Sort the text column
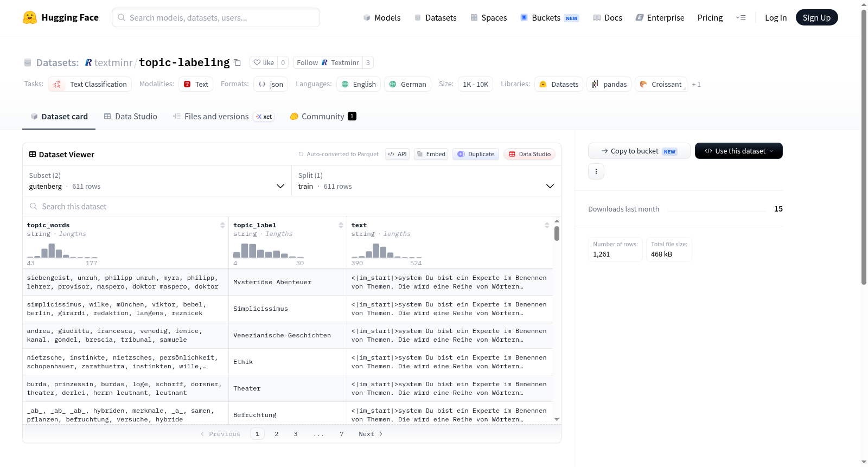The height and width of the screenshot is (467, 868). point(547,225)
